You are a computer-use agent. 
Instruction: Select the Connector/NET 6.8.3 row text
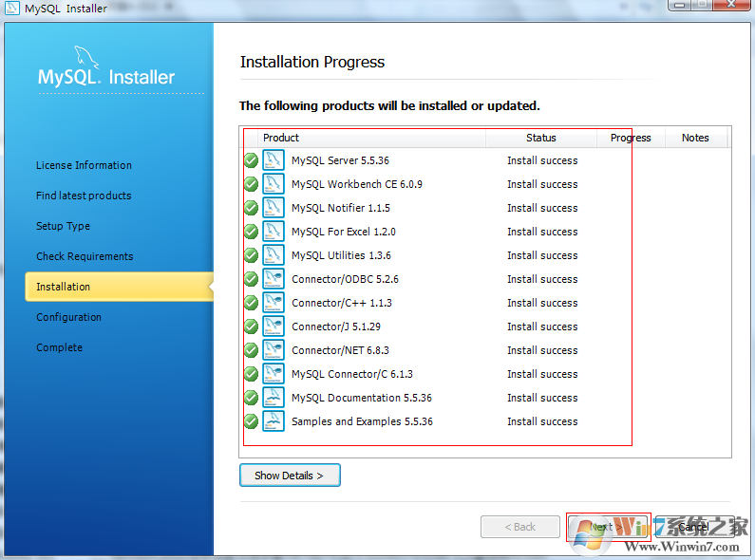pos(340,350)
